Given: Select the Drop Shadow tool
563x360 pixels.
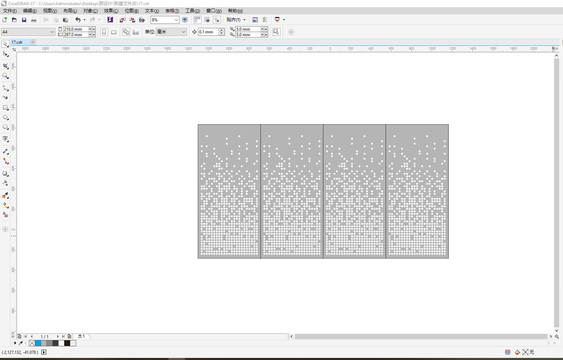Looking at the screenshot, I should pyautogui.click(x=5, y=174).
